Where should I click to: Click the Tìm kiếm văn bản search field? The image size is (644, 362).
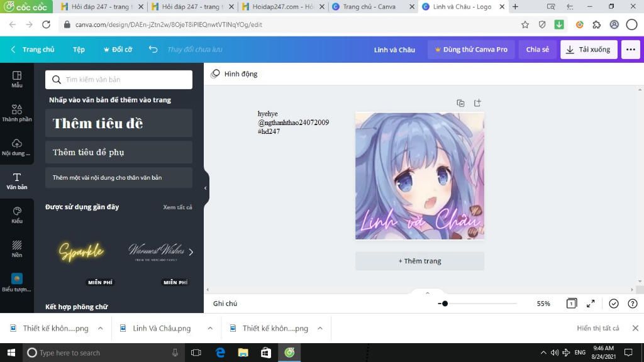(x=119, y=80)
